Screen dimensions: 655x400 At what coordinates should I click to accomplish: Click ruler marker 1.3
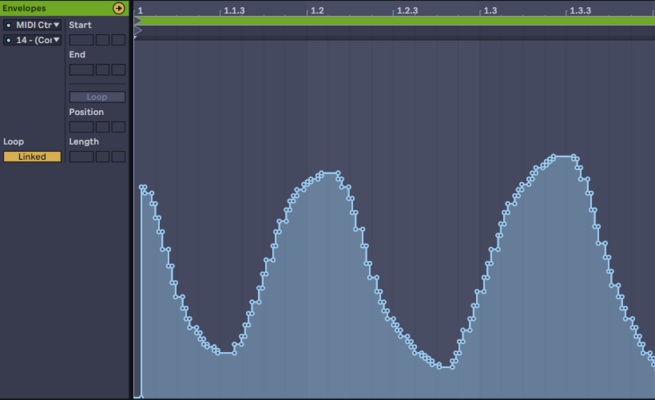(490, 10)
